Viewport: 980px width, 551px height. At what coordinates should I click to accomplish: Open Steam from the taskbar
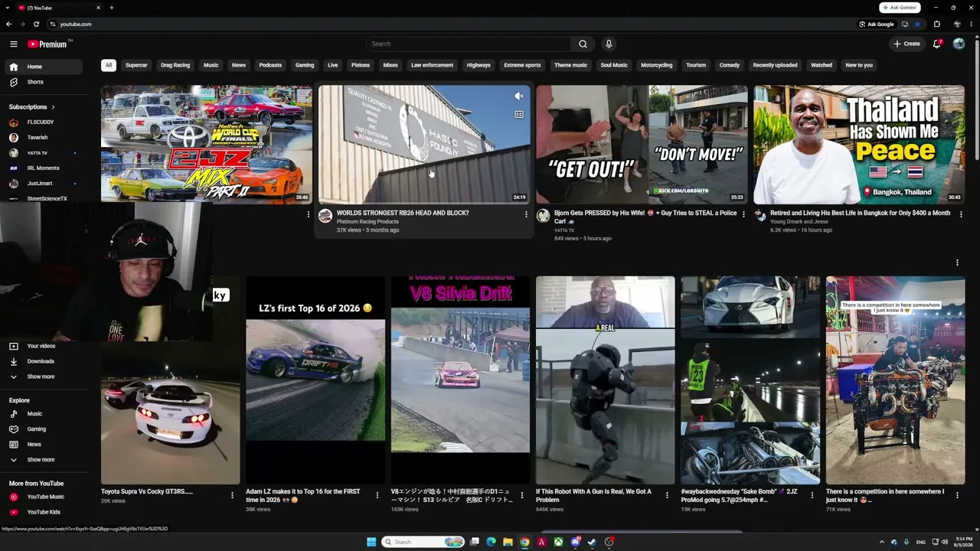[x=592, y=542]
